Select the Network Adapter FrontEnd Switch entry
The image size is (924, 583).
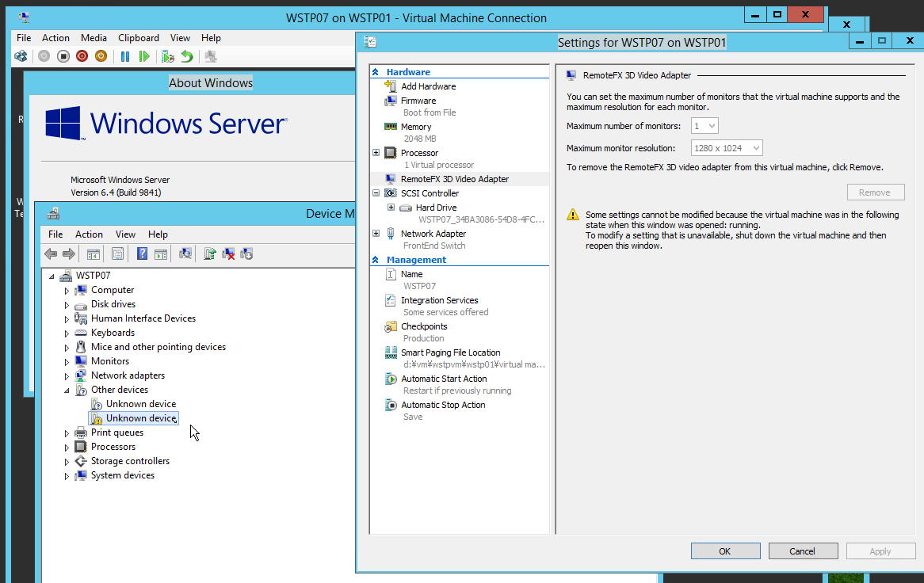click(433, 234)
